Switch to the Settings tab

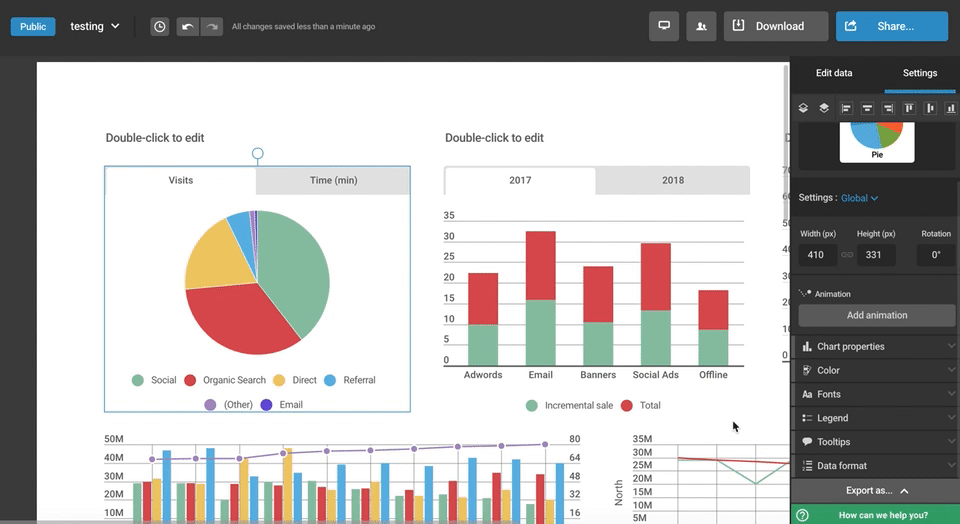[920, 73]
